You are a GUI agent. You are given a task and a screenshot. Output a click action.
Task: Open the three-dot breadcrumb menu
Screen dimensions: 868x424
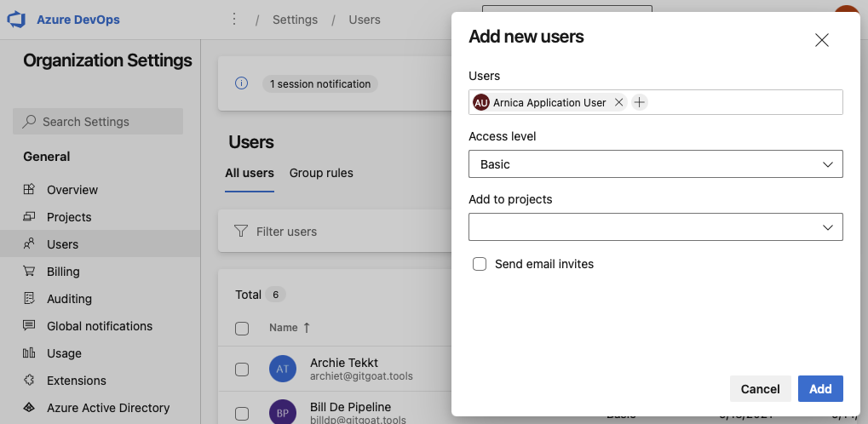[x=234, y=19]
